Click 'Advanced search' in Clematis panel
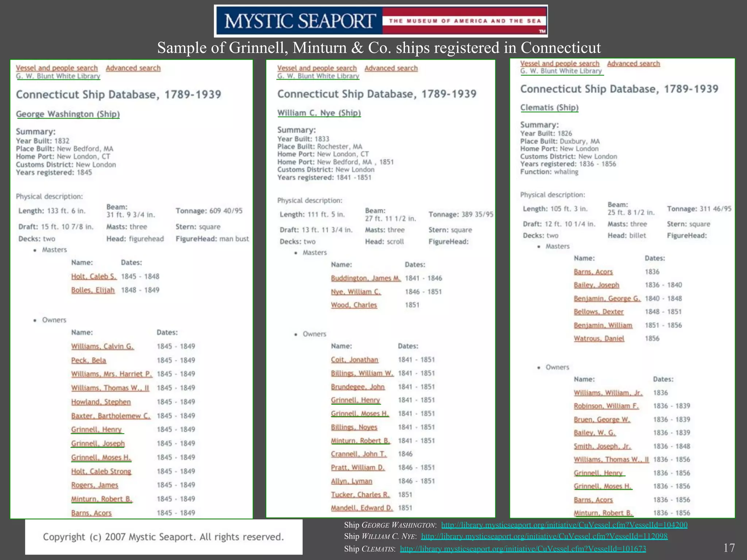The height and width of the screenshot is (560, 747). (634, 63)
